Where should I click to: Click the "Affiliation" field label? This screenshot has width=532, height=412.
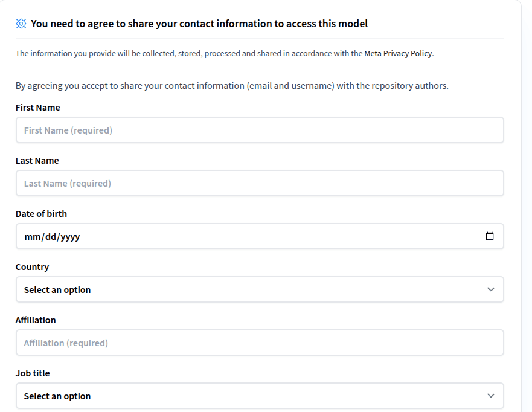click(36, 320)
